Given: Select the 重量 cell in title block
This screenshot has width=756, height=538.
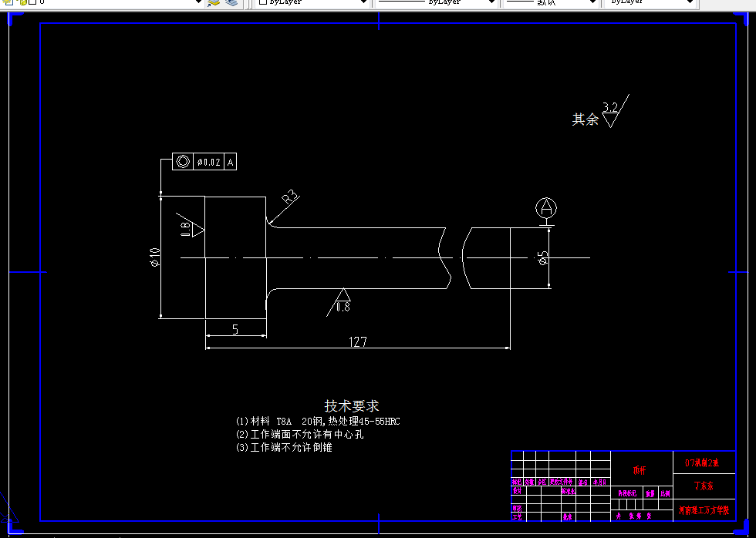Looking at the screenshot, I should click(x=650, y=493).
